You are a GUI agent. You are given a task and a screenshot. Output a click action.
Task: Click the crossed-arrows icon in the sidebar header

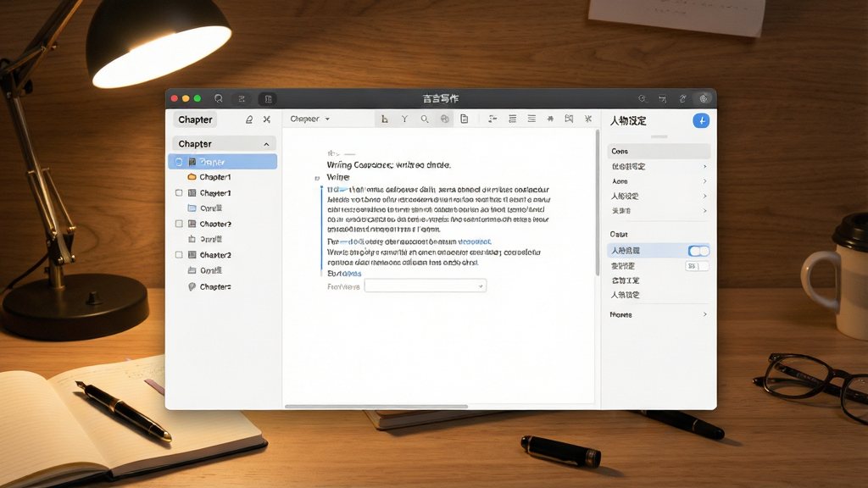(x=267, y=119)
